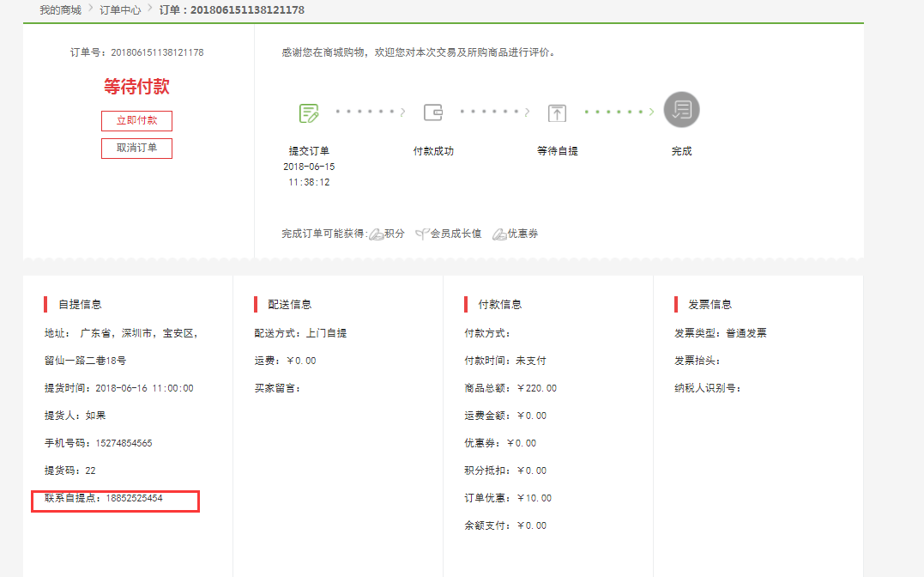
Task: Select the 发票信息 section heading
Action: tap(710, 305)
